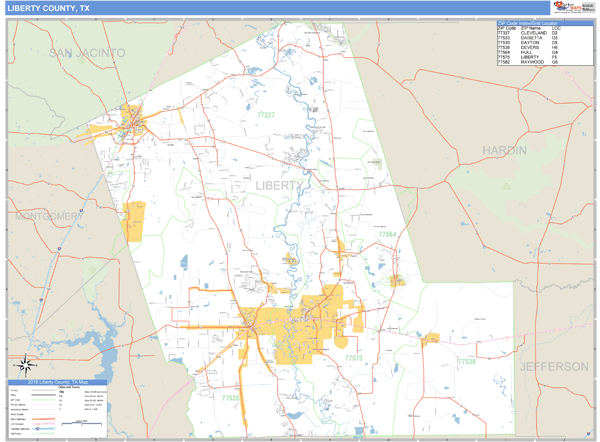Viewport: 600px width, 442px height.
Task: Click the LIBERTY COUNTY, TX title
Action: (49, 8)
